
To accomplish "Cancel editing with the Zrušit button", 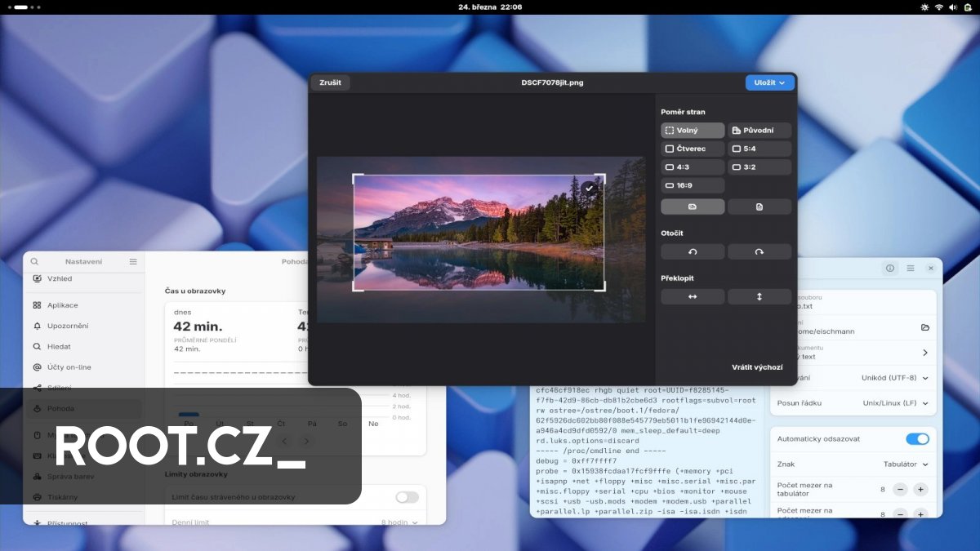I will point(330,82).
